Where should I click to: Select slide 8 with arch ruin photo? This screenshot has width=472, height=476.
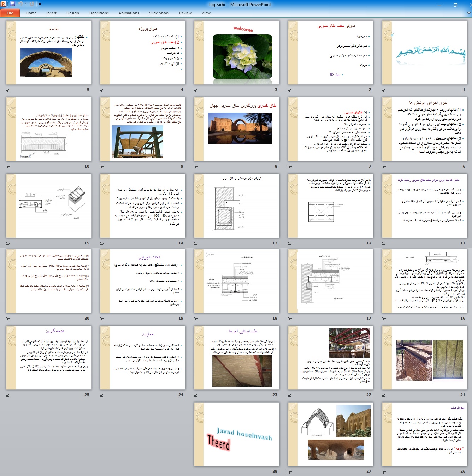237,129
